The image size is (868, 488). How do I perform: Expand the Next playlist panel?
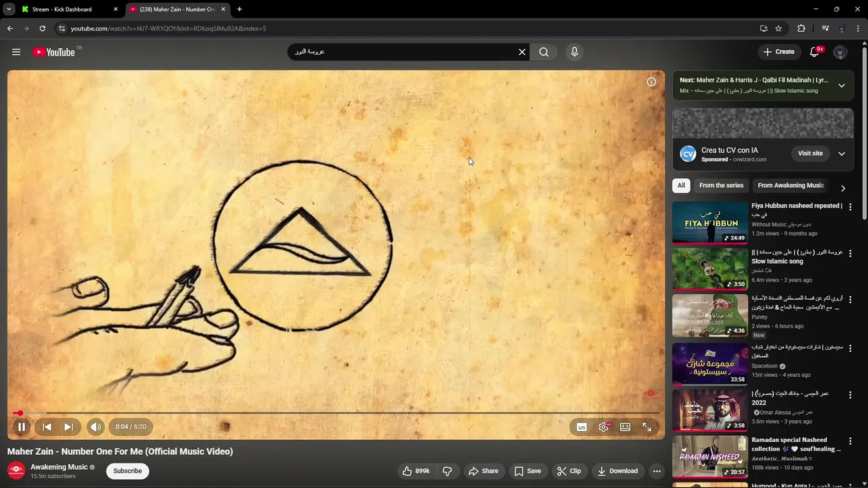842,85
